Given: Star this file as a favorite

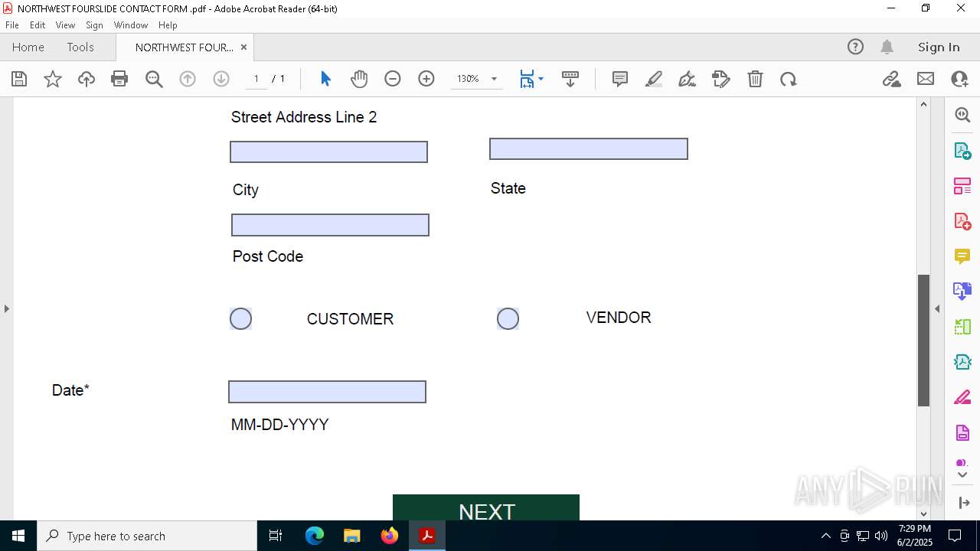Looking at the screenshot, I should 53,79.
